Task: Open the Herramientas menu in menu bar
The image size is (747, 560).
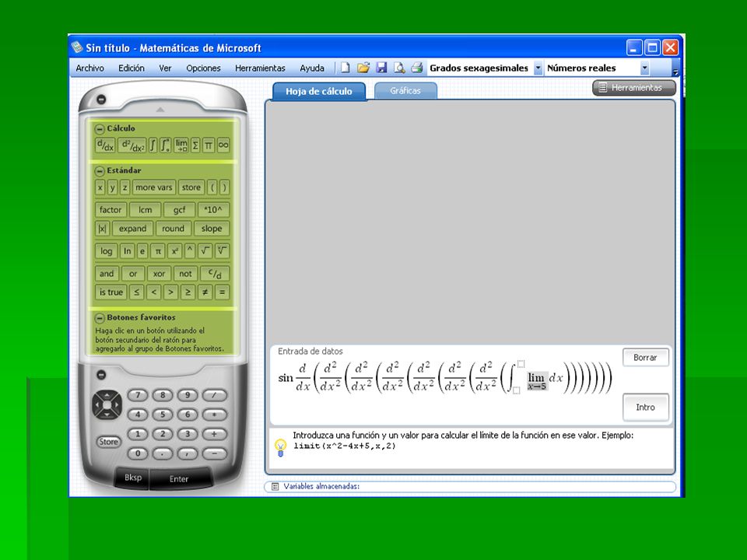Action: click(260, 68)
